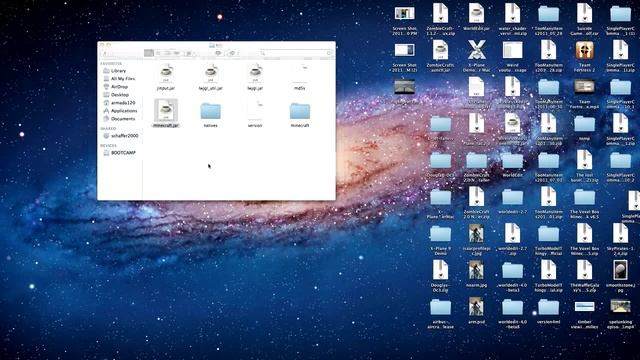Open Documents in the Finder sidebar

point(119,119)
